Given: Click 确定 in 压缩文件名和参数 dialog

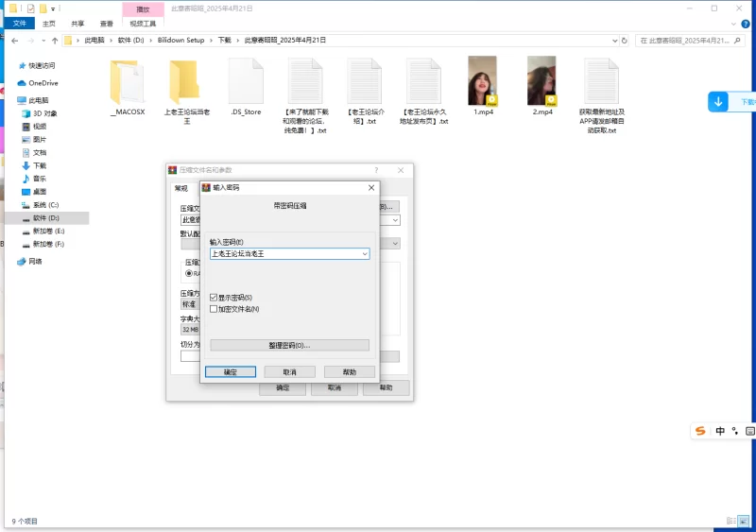Looking at the screenshot, I should pos(283,387).
